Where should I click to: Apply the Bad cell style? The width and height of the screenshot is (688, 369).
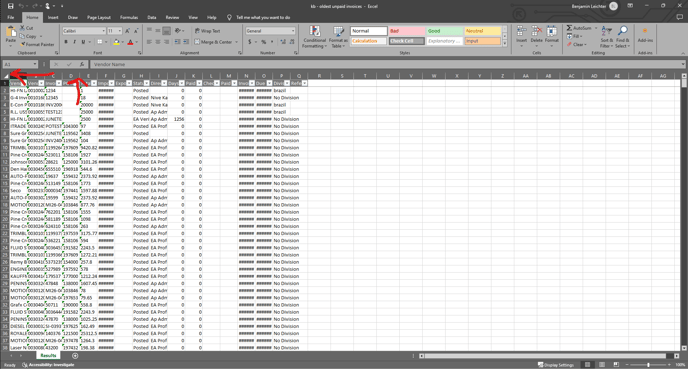click(407, 31)
